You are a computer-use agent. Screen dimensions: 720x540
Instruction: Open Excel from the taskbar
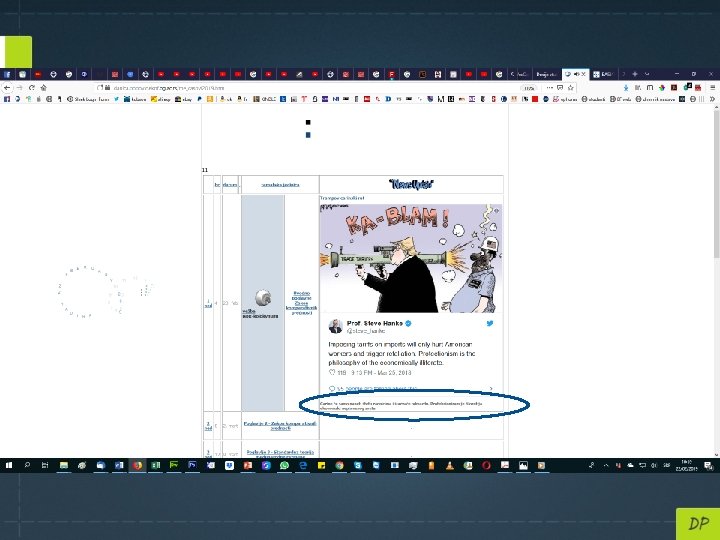click(x=156, y=465)
